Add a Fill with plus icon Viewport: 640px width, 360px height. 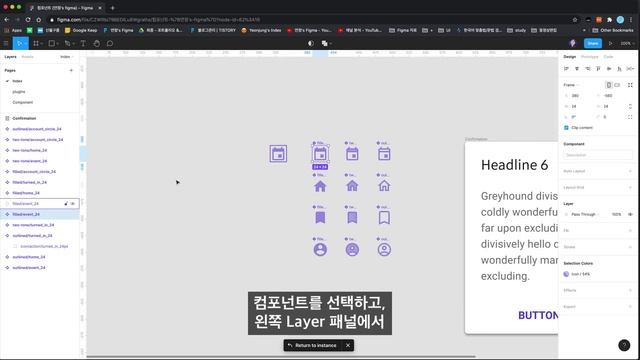pyautogui.click(x=630, y=231)
